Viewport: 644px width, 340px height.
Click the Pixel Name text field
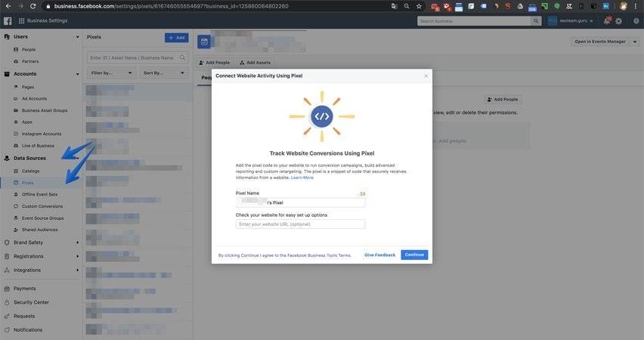[x=300, y=202]
